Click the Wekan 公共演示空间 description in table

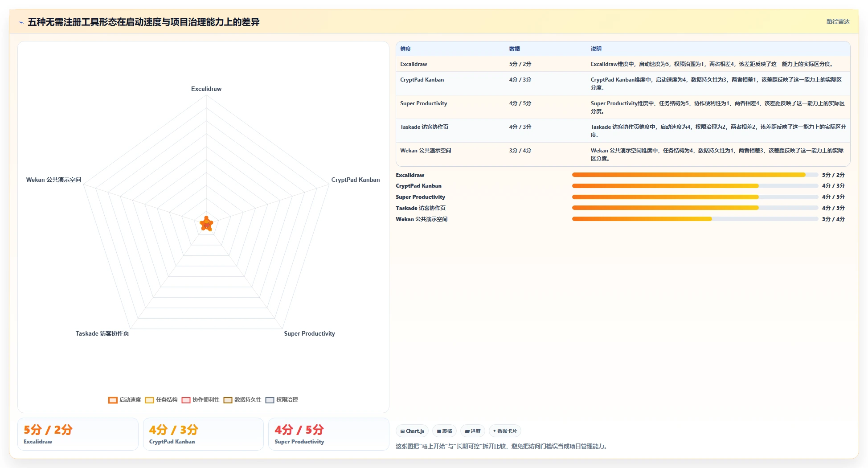click(717, 155)
